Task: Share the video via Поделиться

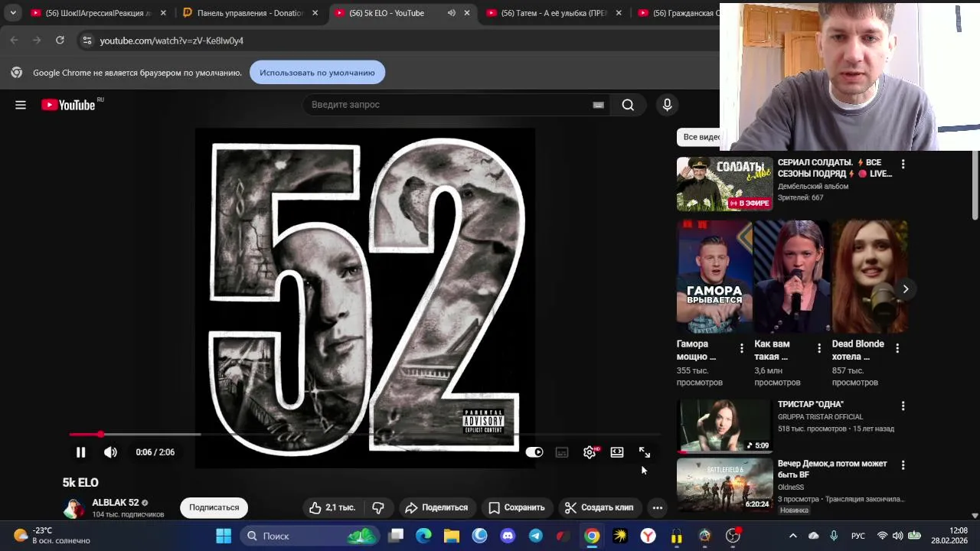Action: click(x=436, y=507)
